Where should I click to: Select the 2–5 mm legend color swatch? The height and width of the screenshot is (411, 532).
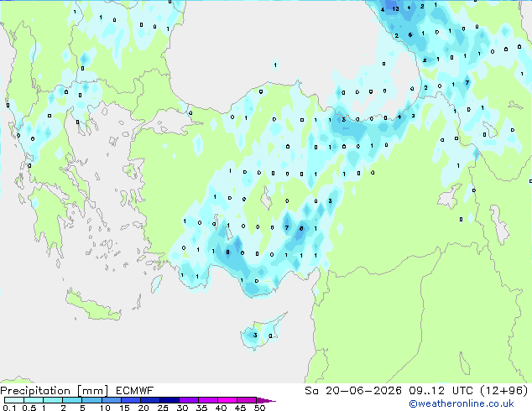(72, 400)
